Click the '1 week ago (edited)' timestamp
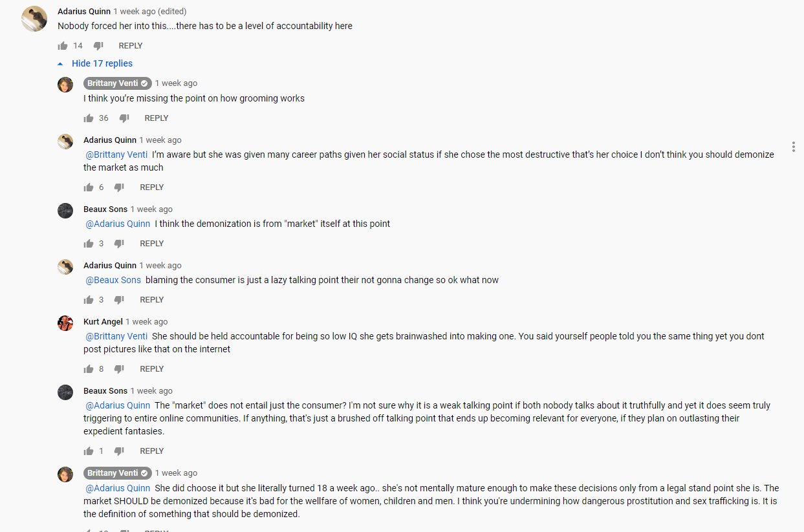The height and width of the screenshot is (532, 804). click(149, 12)
